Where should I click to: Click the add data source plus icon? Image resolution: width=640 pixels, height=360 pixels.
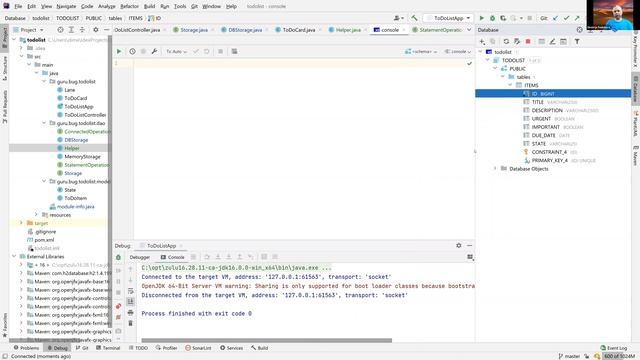point(482,41)
